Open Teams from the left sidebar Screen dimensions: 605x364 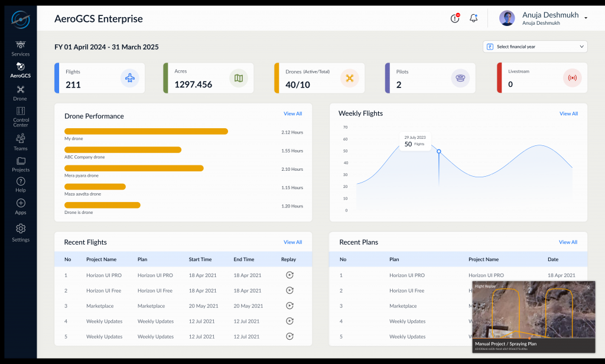point(20,142)
